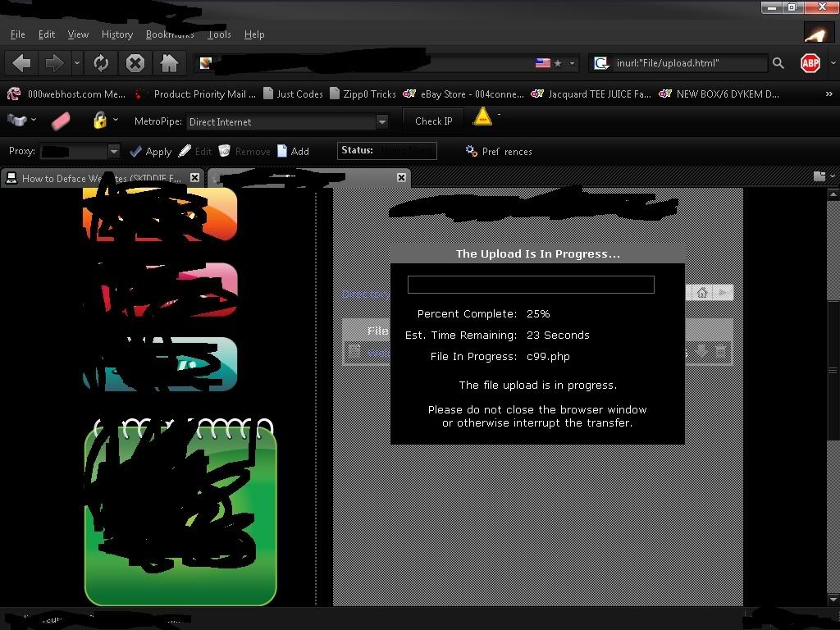The image size is (840, 630).
Task: Open NEW BOX/6 DYKEM bookmark
Action: point(719,94)
